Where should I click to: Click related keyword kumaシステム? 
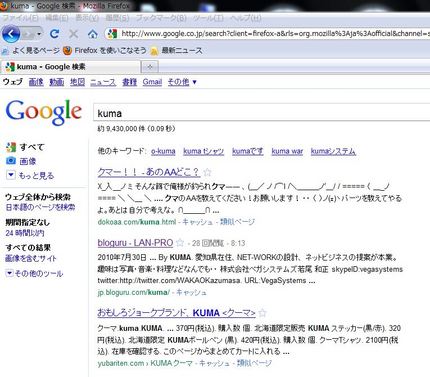(x=333, y=151)
